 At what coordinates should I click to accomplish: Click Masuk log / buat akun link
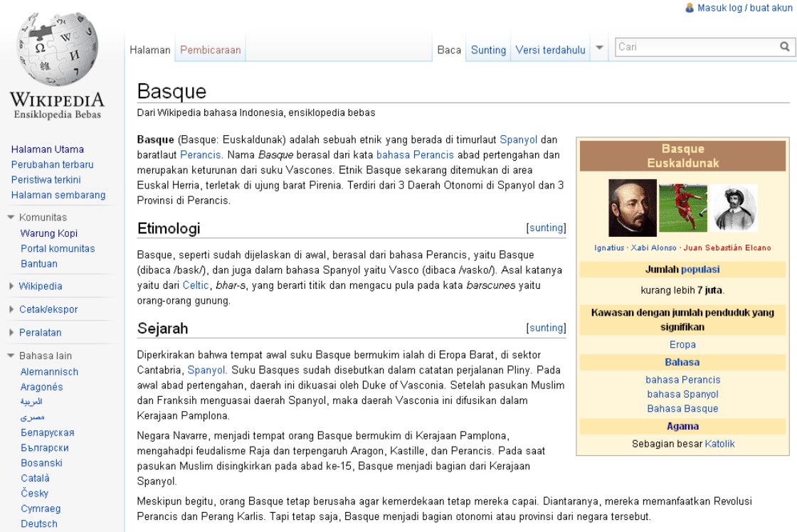tap(744, 8)
